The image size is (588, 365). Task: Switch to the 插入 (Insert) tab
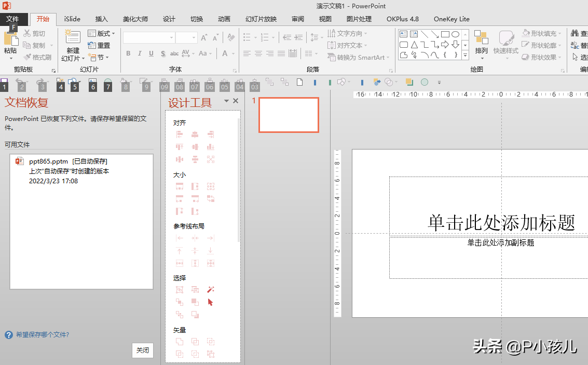coord(101,19)
